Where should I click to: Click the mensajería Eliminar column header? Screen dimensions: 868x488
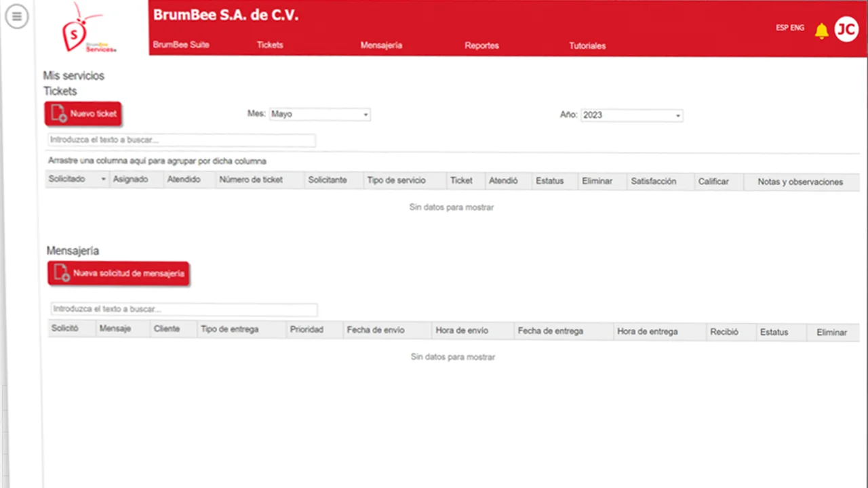832,333
